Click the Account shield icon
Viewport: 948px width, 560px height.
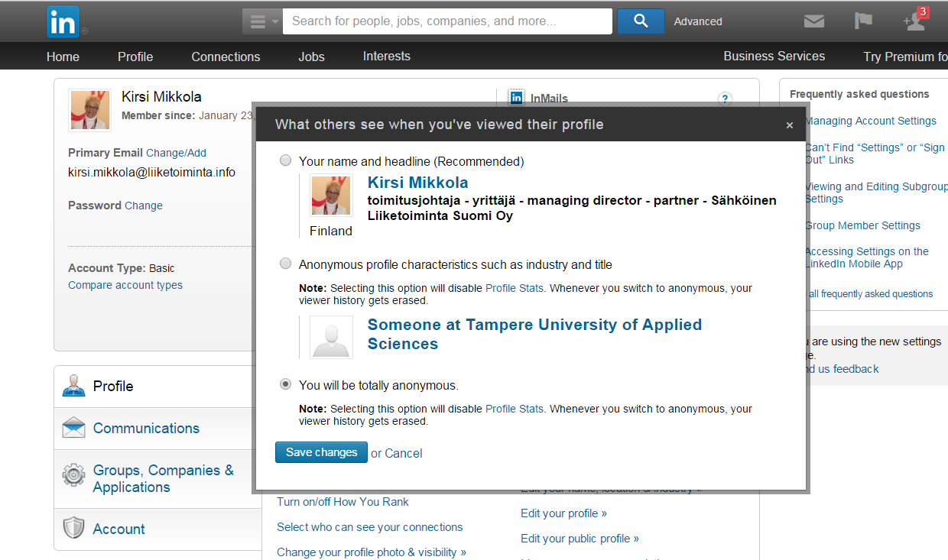point(73,528)
